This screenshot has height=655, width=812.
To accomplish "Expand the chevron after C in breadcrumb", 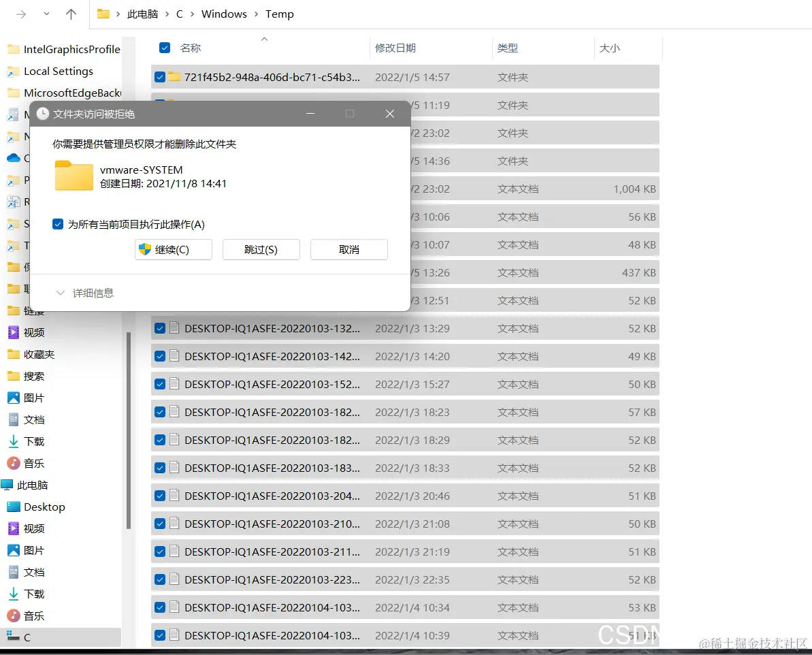I will [x=192, y=14].
